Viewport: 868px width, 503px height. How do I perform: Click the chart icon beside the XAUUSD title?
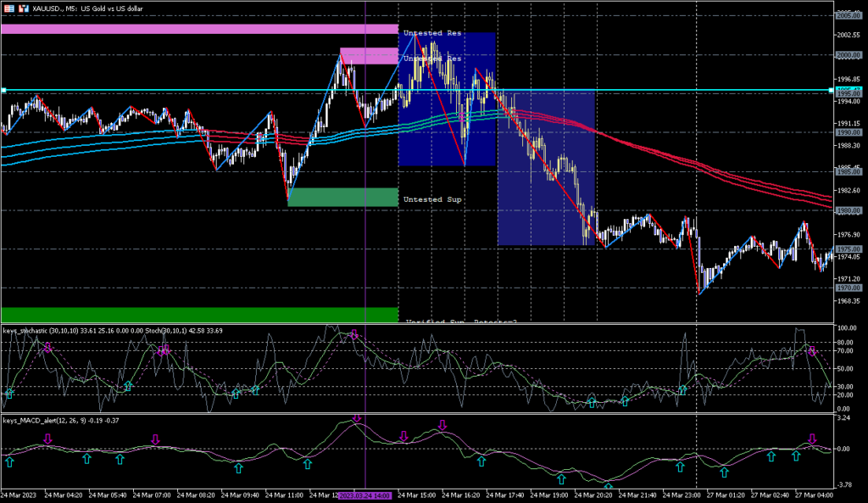click(6, 6)
